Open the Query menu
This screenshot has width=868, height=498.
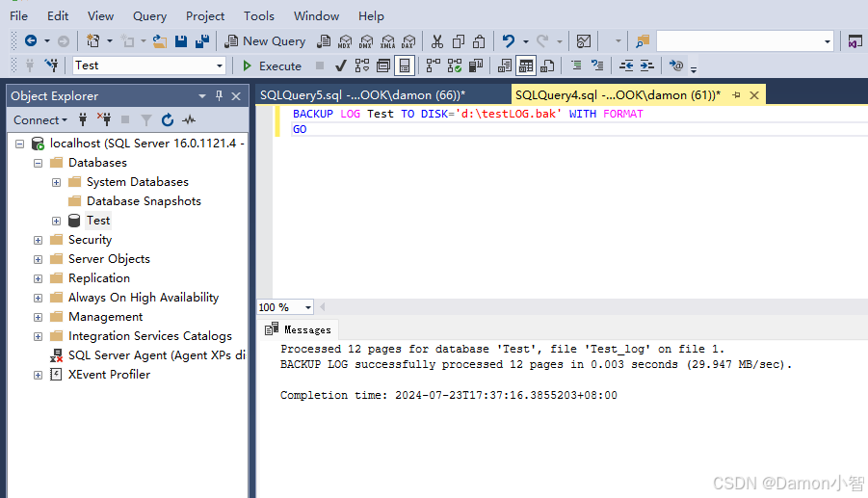click(149, 16)
